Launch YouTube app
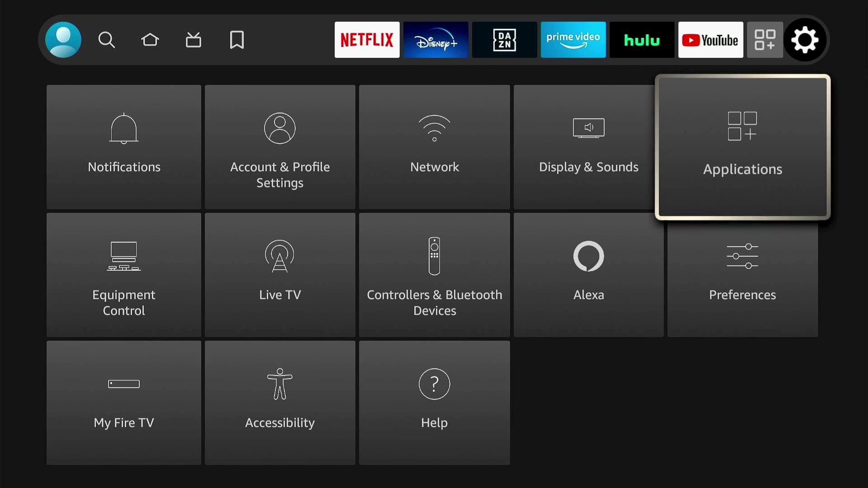Screen dimensions: 868x488 pyautogui.click(x=710, y=39)
